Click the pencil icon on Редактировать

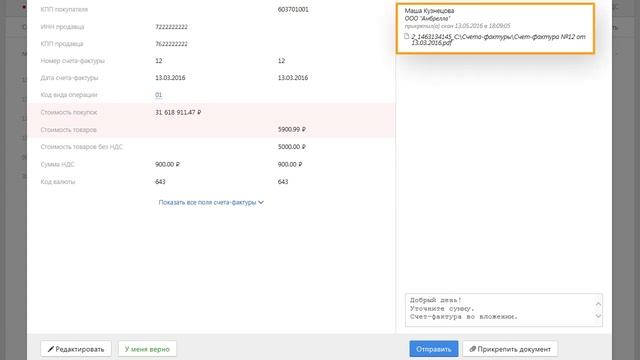pos(51,349)
